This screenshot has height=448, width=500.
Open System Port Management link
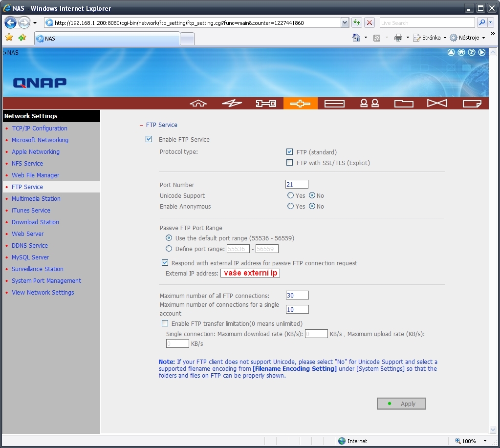[x=46, y=281]
